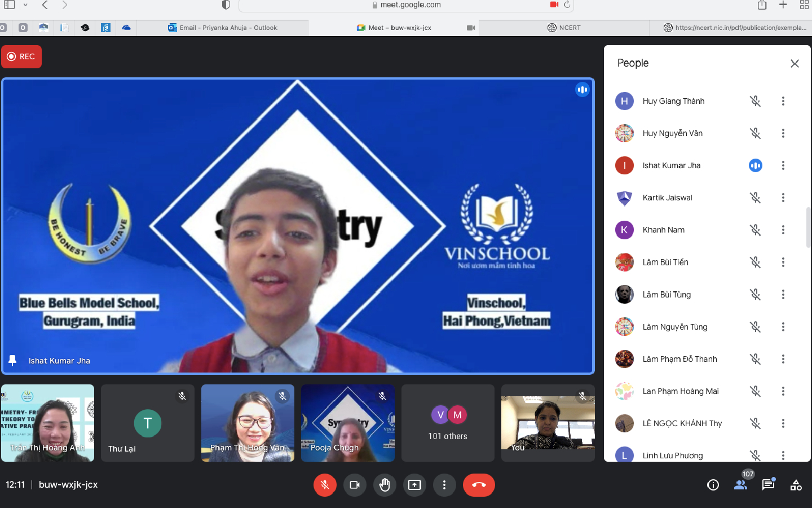The image size is (812, 508).
Task: Click the speaking indicator next to Ishat Kumar Jha in People list
Action: click(x=755, y=165)
